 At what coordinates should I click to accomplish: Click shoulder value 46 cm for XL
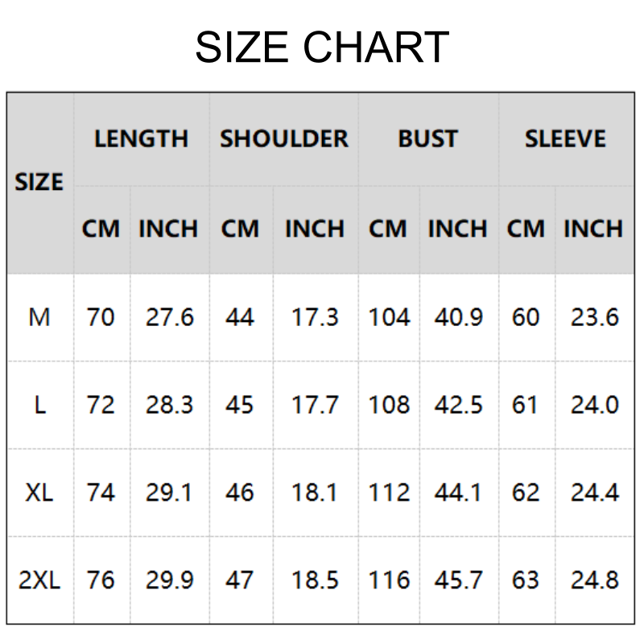[x=240, y=492]
